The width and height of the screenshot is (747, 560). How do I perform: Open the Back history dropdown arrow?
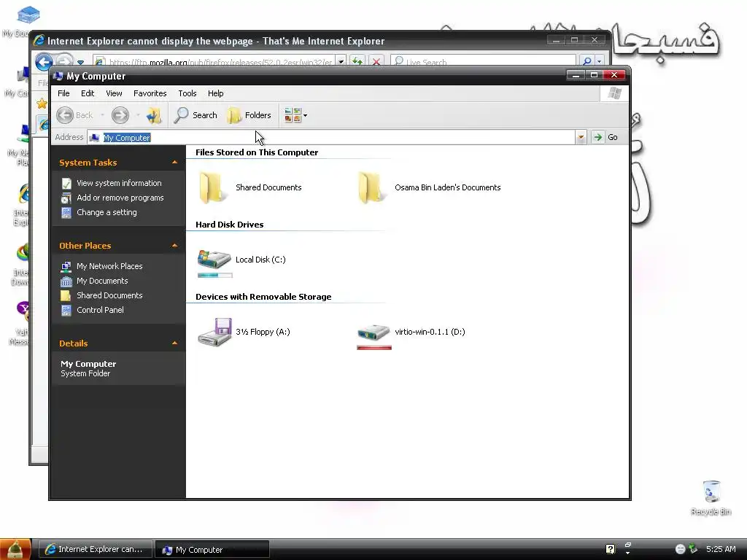[x=102, y=115]
